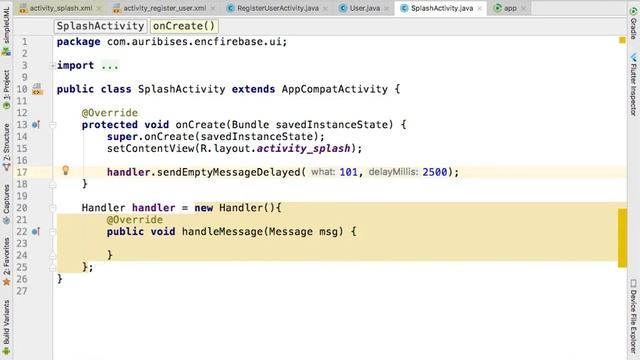Click sendEmptyMessageDelayed method call
This screenshot has height=360, width=640.
tap(229, 172)
